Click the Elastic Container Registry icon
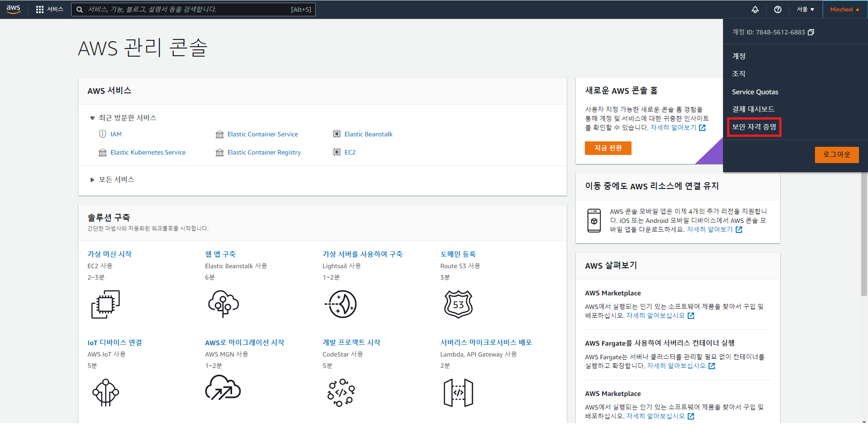This screenshot has width=868, height=439. pos(220,152)
